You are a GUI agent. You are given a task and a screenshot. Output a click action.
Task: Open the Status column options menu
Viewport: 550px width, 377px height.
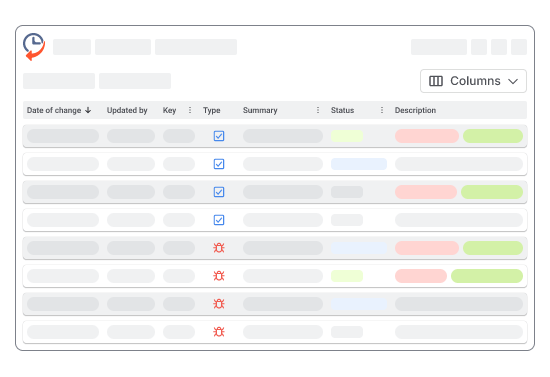point(382,110)
